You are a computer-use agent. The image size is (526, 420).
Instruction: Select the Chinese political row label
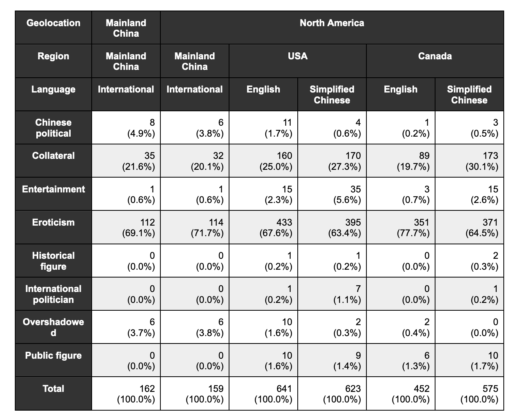pyautogui.click(x=53, y=128)
